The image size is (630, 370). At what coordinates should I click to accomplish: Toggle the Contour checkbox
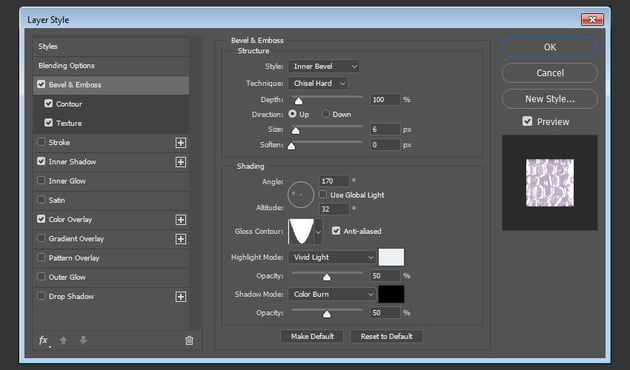(49, 103)
